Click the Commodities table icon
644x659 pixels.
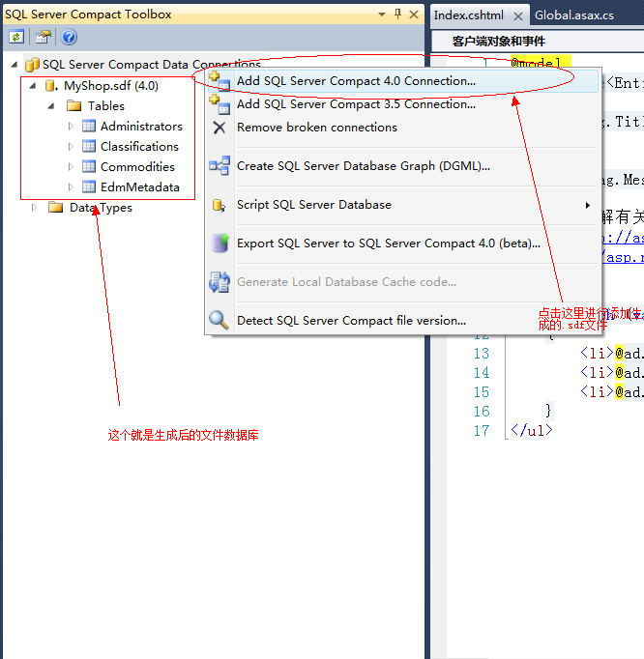89,166
